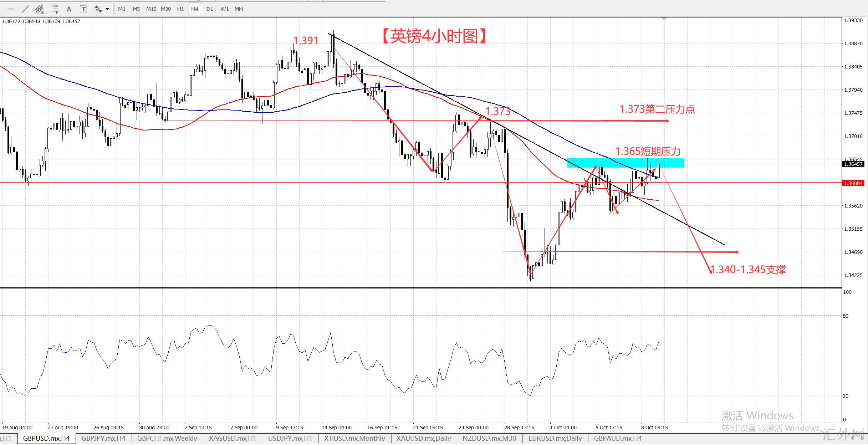Switch to M1 timeframe
This screenshot has width=868, height=445.
[122, 9]
